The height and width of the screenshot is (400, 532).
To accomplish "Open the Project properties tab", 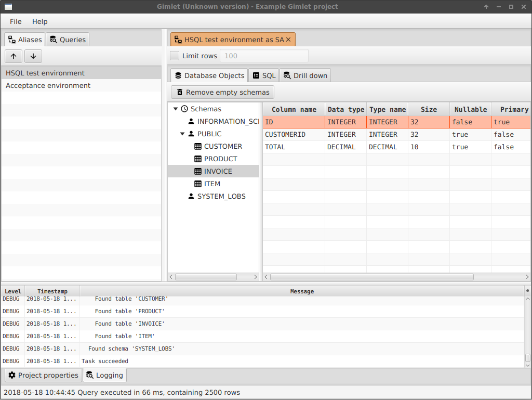I will [x=44, y=375].
